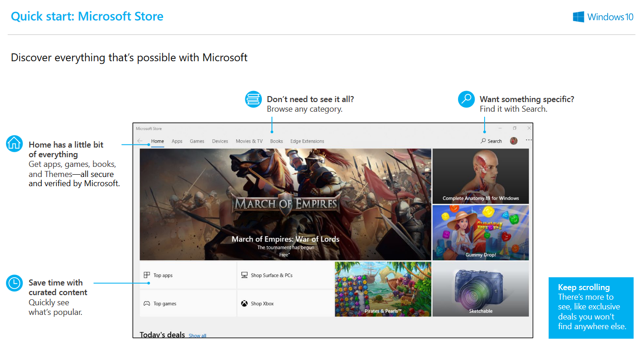Open the Top games tile
This screenshot has height=348, width=644.
click(188, 303)
